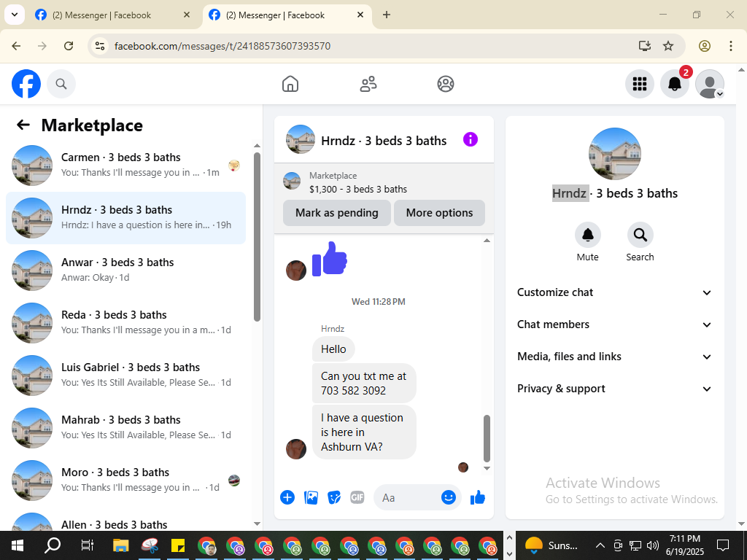Go back using the Marketplace back arrow
Viewport: 747px width, 560px height.
[x=23, y=125]
